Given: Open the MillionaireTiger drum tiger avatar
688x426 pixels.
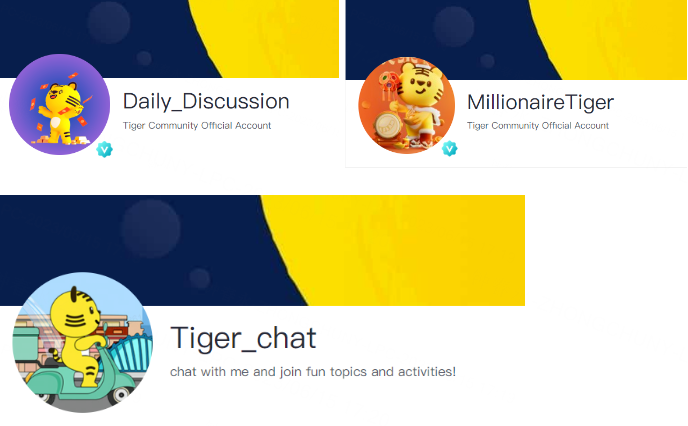Looking at the screenshot, I should 406,105.
